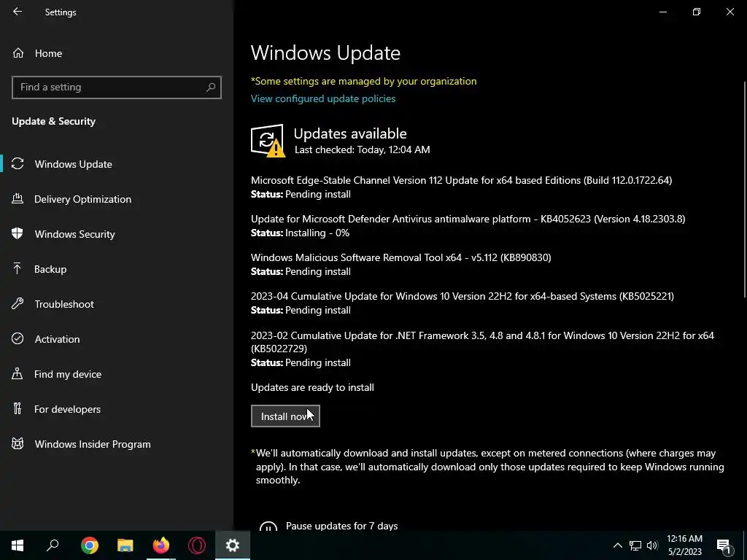The width and height of the screenshot is (747, 560).
Task: Click the back arrow in Settings
Action: click(x=18, y=12)
